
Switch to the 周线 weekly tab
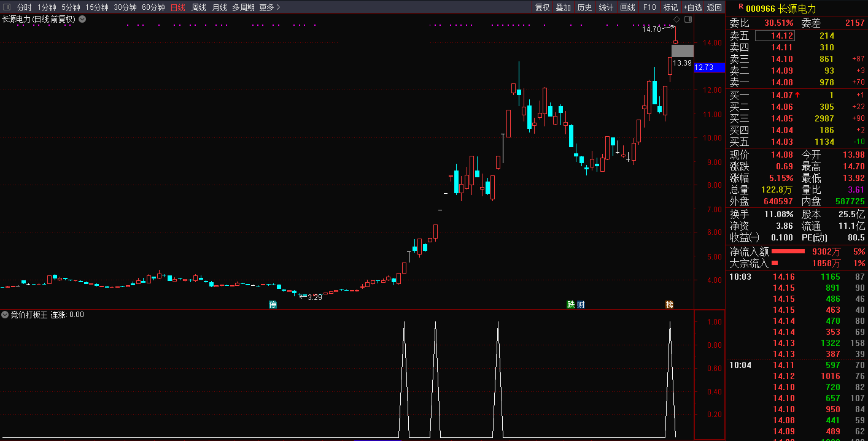(x=199, y=7)
